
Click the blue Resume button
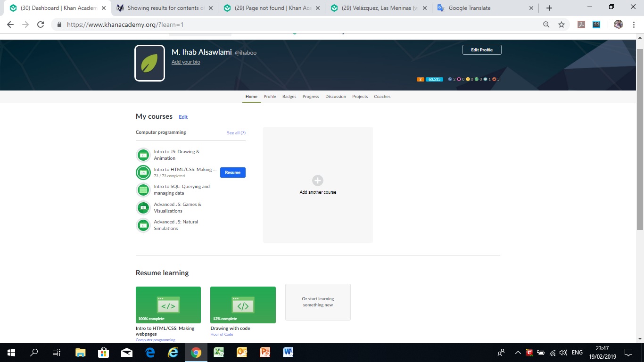233,173
